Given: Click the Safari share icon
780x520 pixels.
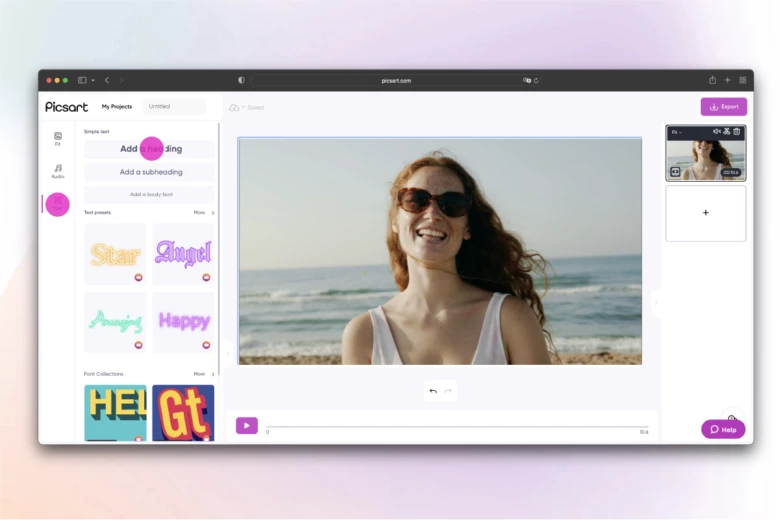Looking at the screenshot, I should click(713, 80).
